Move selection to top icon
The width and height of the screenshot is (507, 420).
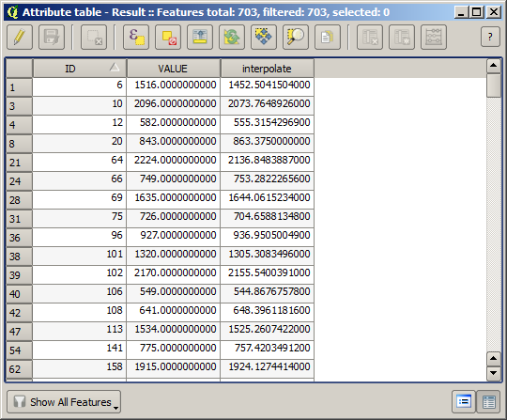[200, 38]
